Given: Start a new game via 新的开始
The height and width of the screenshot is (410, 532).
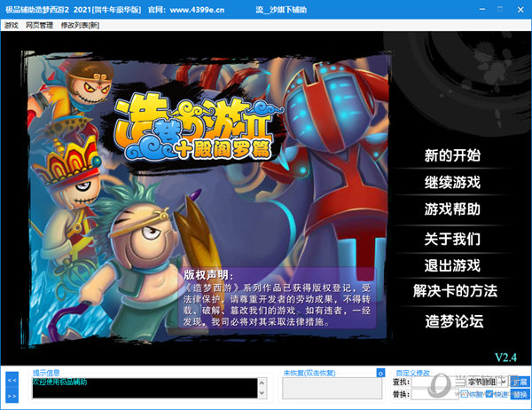Looking at the screenshot, I should pos(452,155).
